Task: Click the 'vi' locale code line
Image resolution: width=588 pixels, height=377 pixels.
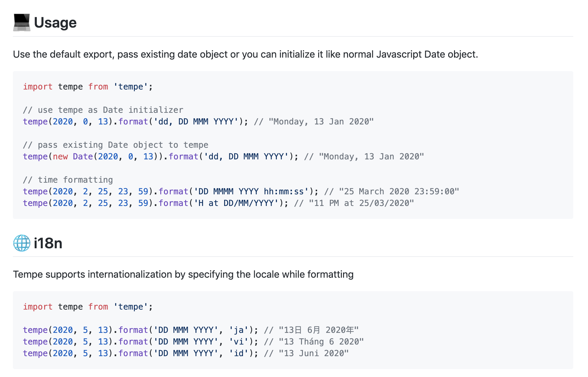Action: (x=193, y=342)
